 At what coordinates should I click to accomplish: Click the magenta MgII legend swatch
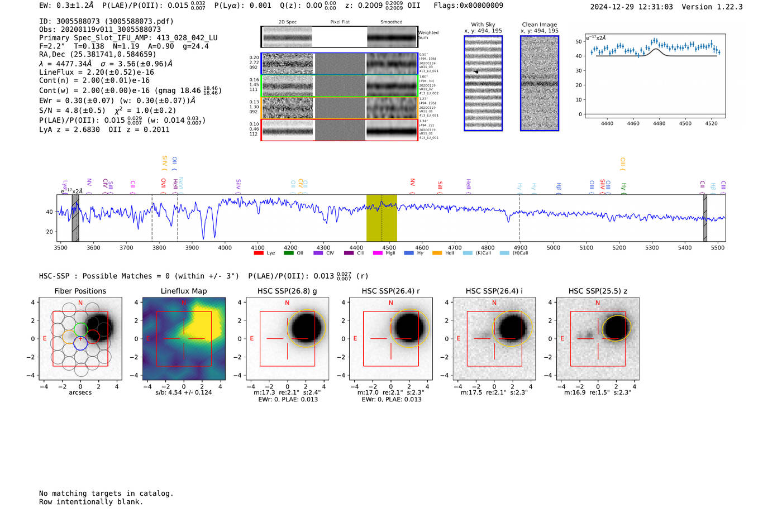[378, 253]
